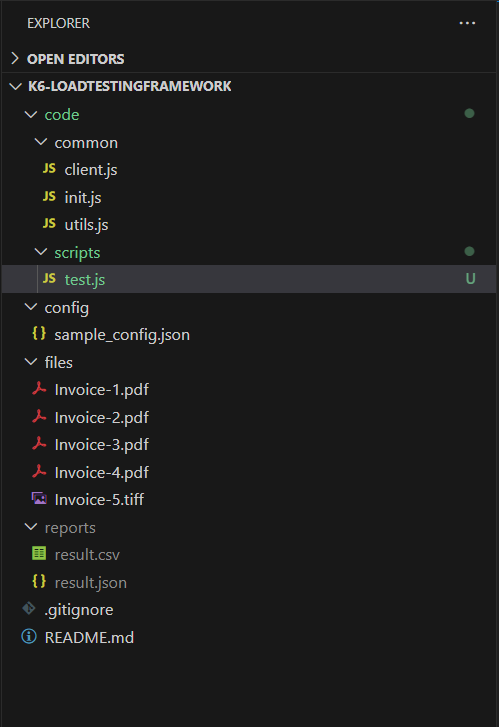Collapse the K6-LOADTESTINGFRAMEWORK root folder
499x727 pixels.
[x=15, y=86]
